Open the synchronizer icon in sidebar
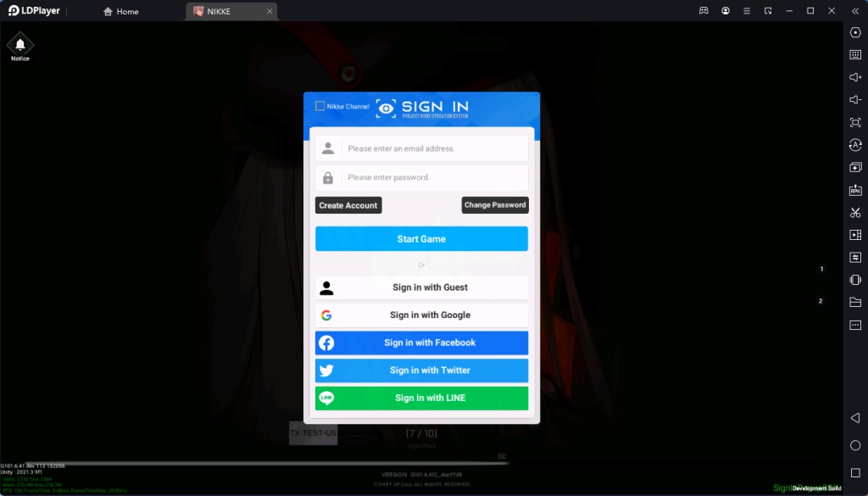This screenshot has width=868, height=496. click(x=855, y=258)
